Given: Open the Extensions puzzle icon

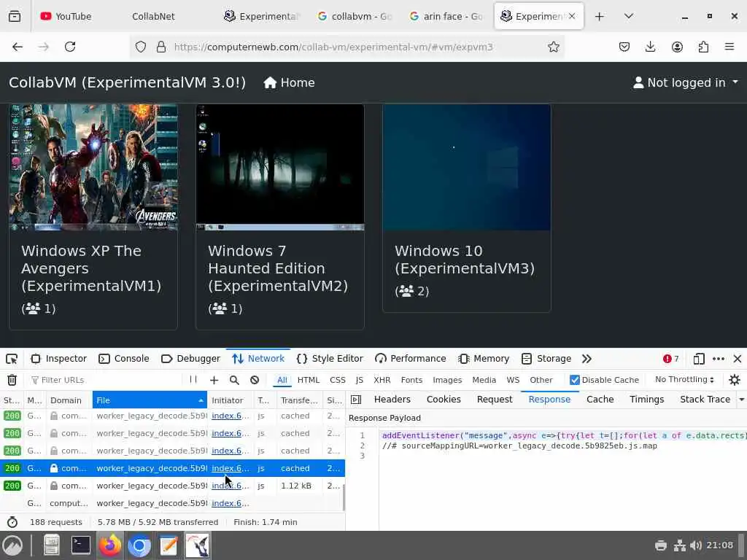Looking at the screenshot, I should click(x=703, y=47).
